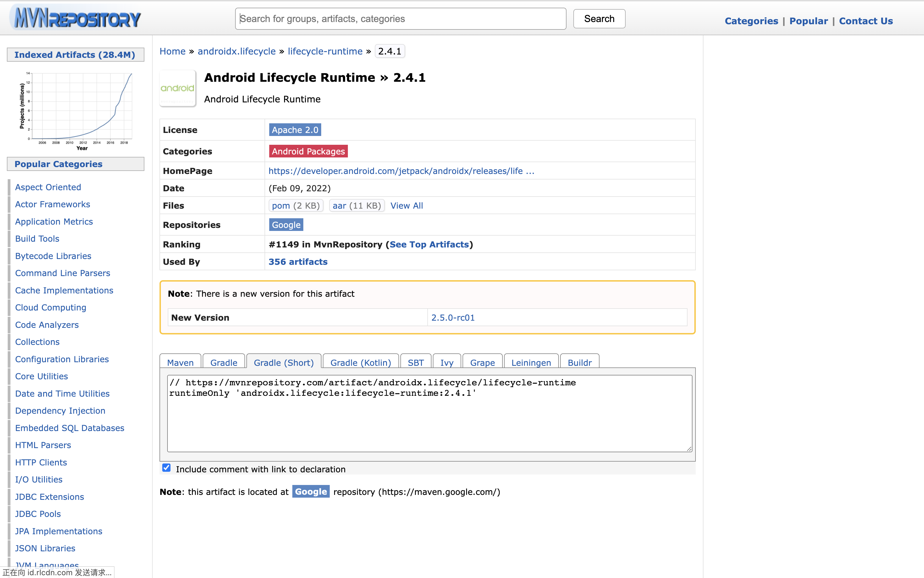Image resolution: width=924 pixels, height=578 pixels.
Task: Open Popular Categories header link
Action: (x=58, y=164)
